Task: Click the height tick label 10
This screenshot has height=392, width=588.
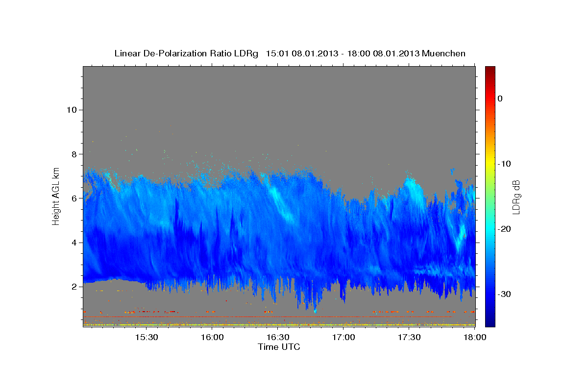Action: [x=71, y=110]
